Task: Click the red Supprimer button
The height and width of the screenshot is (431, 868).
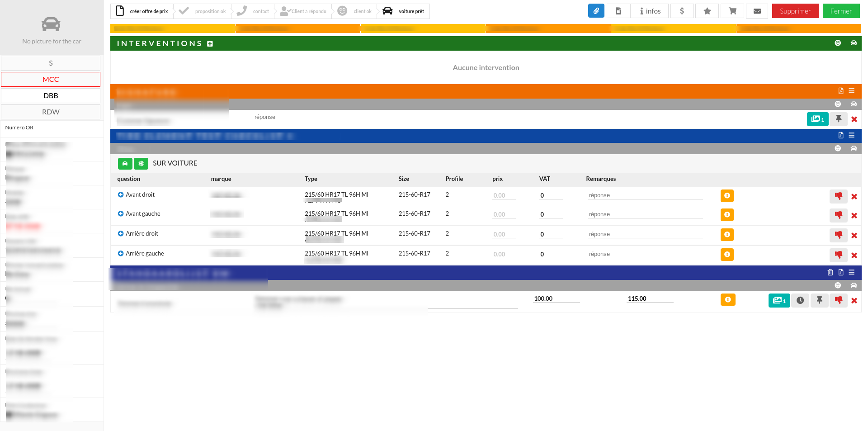Action: click(x=795, y=11)
